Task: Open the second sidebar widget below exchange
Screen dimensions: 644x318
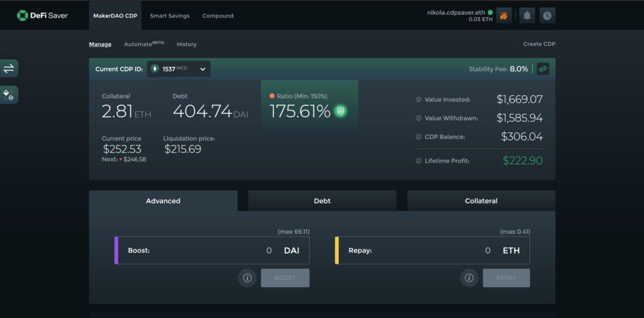Action: 9,95
